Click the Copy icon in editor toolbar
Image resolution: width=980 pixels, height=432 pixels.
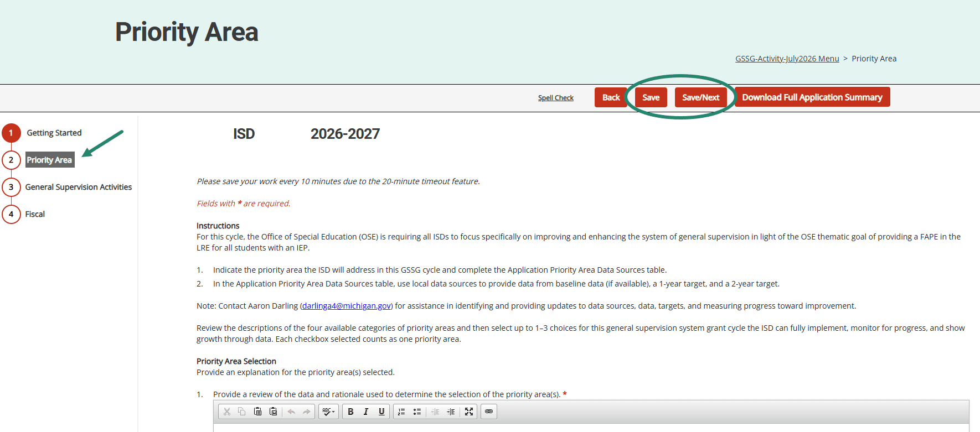click(x=242, y=412)
